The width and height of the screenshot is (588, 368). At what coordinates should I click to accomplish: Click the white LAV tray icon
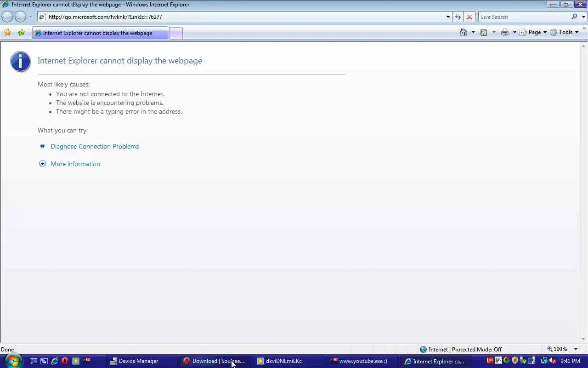click(498, 361)
